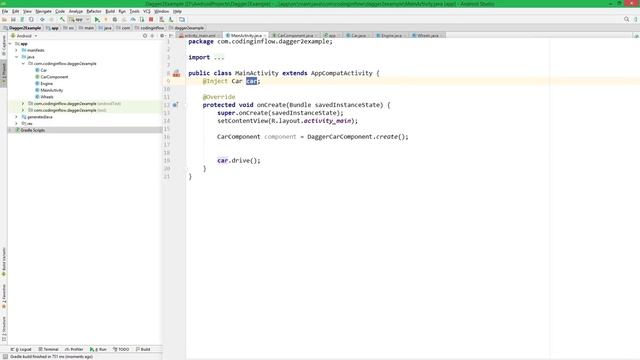The height and width of the screenshot is (360, 640).
Task: Select the Engine class in project tree
Action: 46,84
